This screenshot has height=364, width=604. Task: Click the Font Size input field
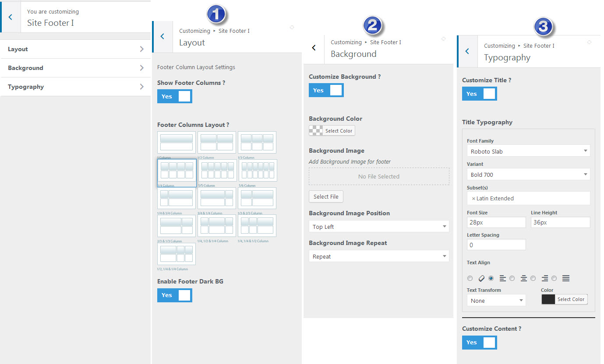point(496,222)
